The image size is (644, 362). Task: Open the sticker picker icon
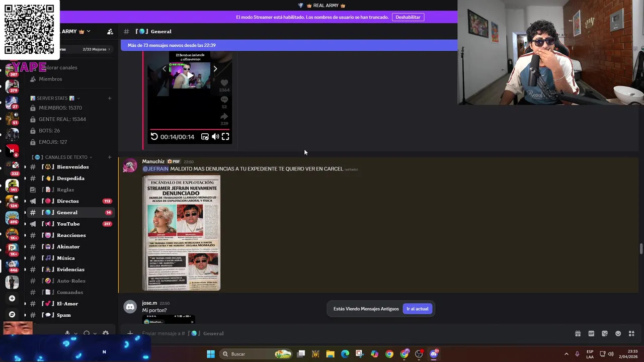coord(605,333)
